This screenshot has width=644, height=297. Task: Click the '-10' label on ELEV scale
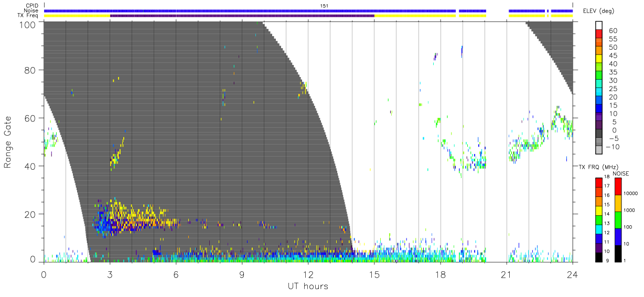click(613, 147)
